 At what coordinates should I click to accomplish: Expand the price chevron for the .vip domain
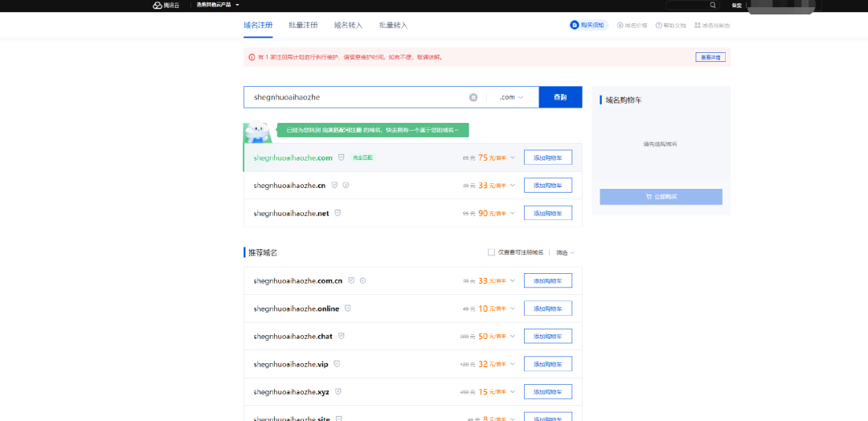pyautogui.click(x=513, y=364)
